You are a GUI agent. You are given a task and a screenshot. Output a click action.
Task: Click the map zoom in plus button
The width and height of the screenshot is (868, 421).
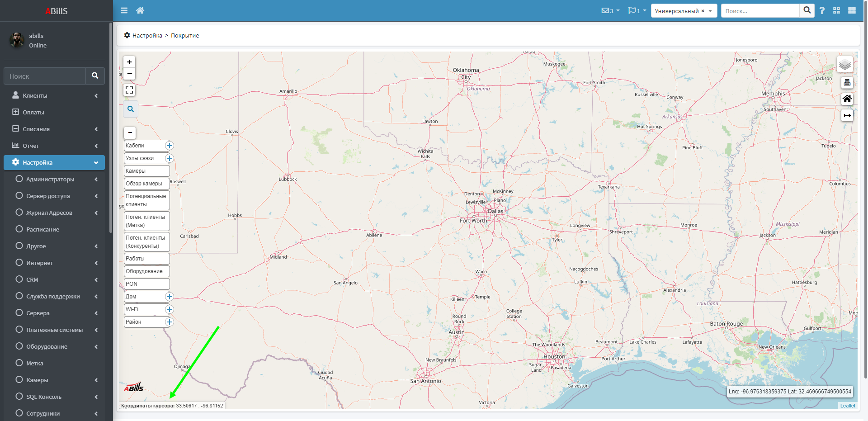[129, 62]
